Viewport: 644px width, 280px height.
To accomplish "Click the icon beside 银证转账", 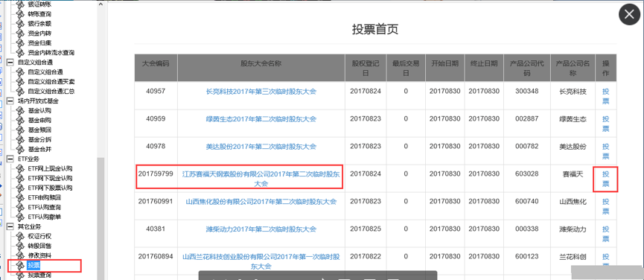I will click(21, 4).
